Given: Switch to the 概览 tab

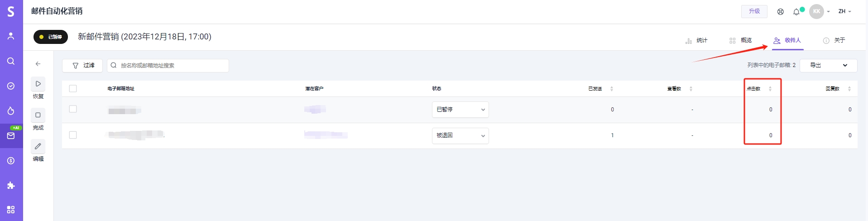Looking at the screenshot, I should (741, 40).
